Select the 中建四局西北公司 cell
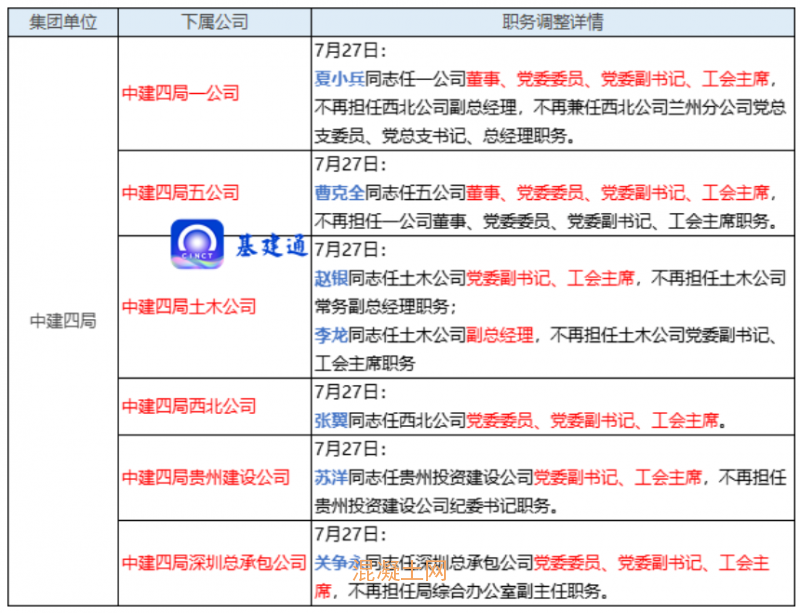 click(x=215, y=407)
